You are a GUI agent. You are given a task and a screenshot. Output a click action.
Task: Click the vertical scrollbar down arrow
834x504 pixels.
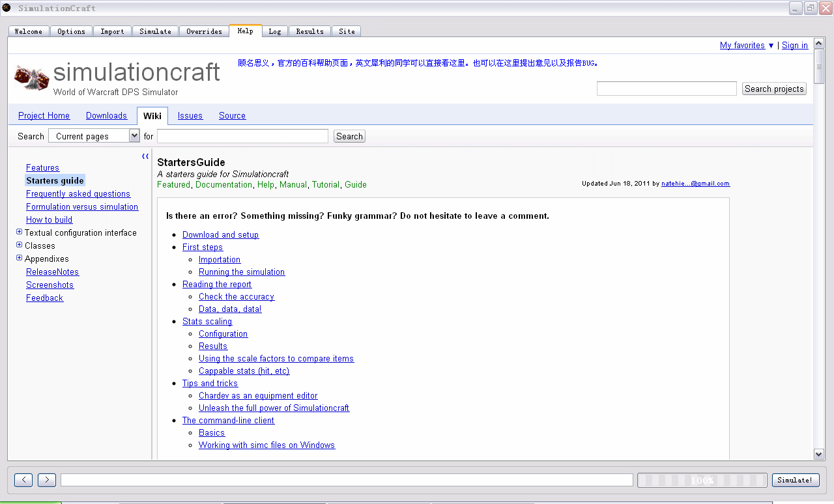tap(819, 454)
